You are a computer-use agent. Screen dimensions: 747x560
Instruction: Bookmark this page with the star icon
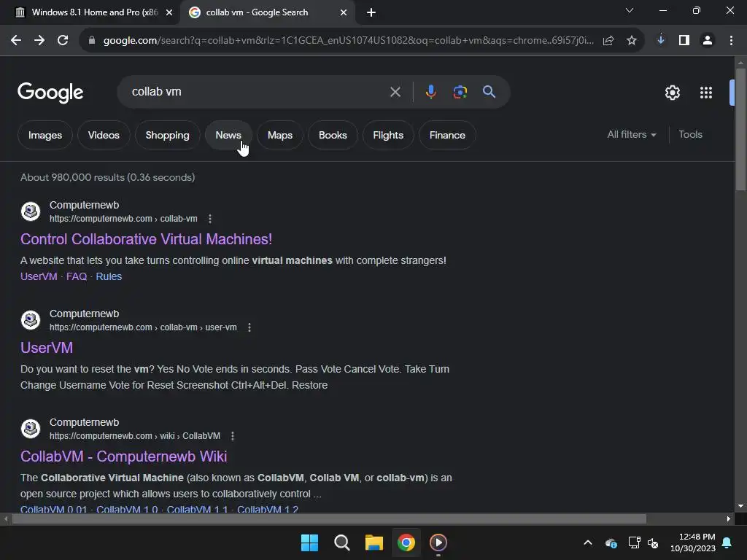(632, 41)
